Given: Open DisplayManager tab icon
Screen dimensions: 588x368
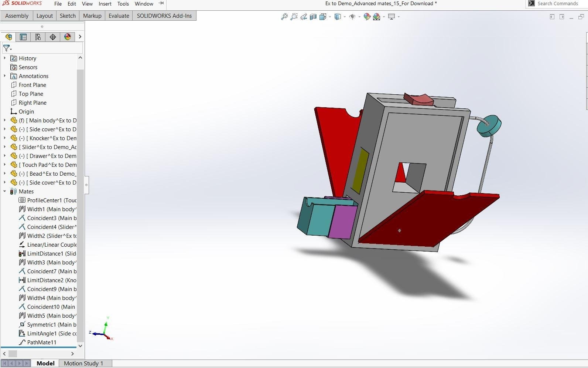Looking at the screenshot, I should 68,37.
